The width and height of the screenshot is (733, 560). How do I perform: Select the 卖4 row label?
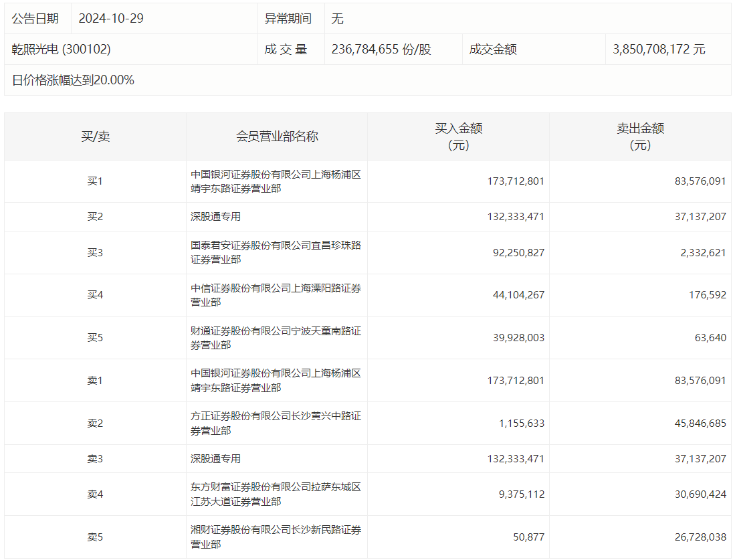coord(95,494)
